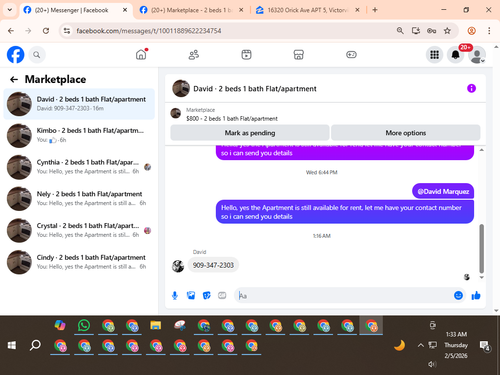The image size is (500, 375).
Task: Bookmark this page with star icon
Action: click(x=447, y=31)
